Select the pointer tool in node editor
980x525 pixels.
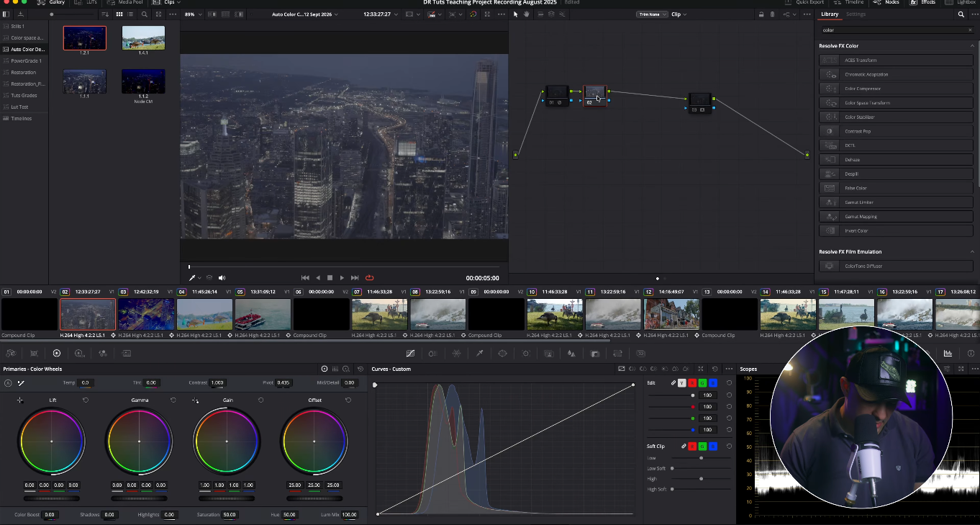(x=515, y=14)
